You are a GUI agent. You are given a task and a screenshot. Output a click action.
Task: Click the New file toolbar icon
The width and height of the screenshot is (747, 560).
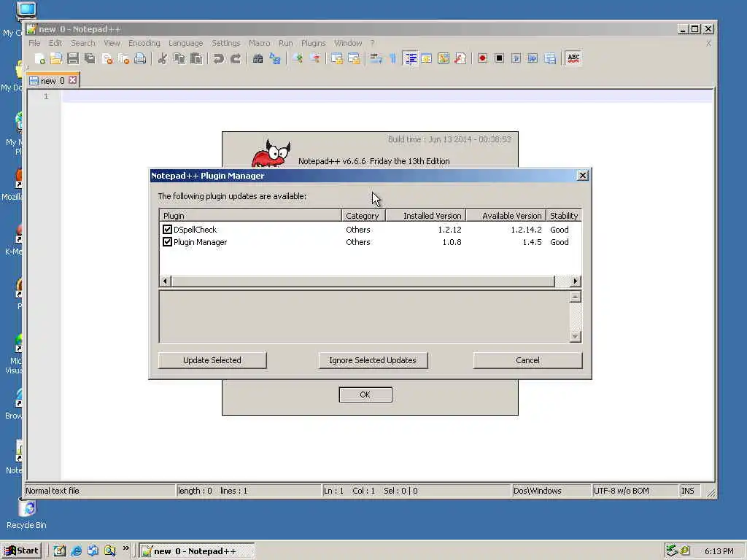point(40,58)
